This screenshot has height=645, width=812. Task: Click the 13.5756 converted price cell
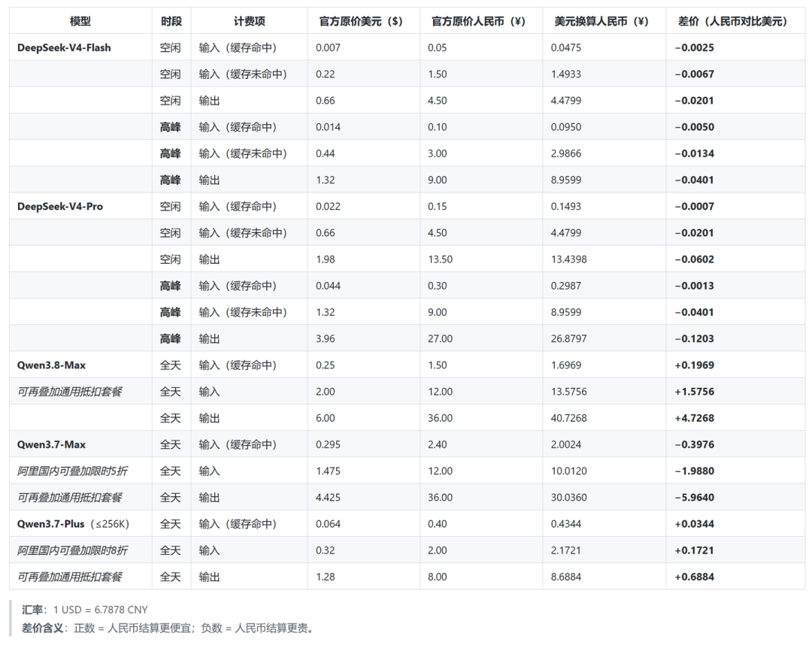(x=569, y=392)
